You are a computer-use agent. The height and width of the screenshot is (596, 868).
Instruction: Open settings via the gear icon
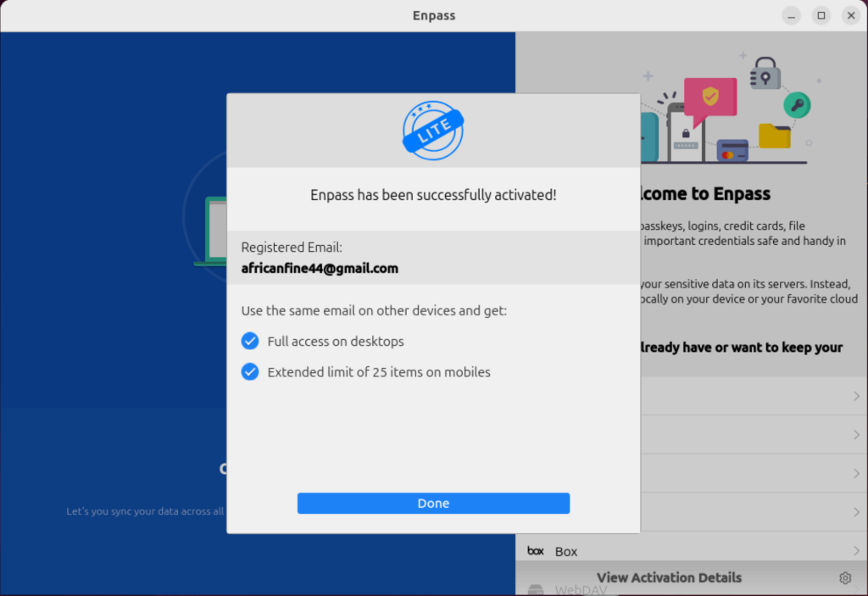(x=844, y=577)
